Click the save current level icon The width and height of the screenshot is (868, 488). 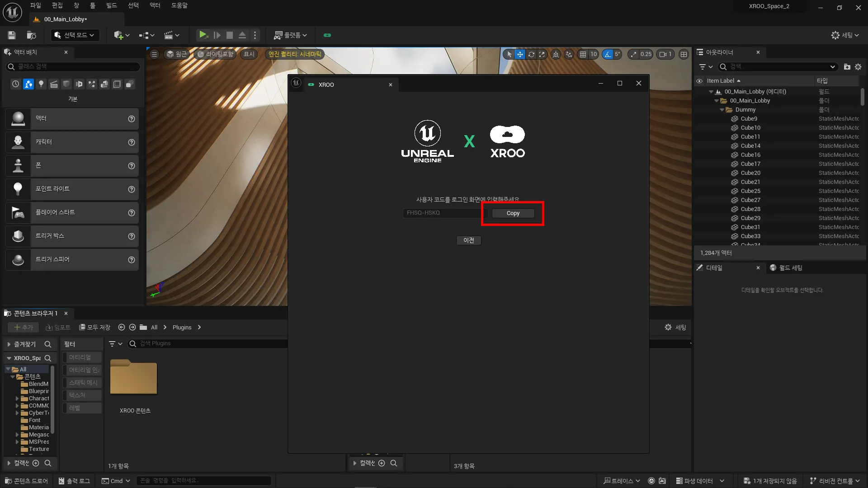pos(12,35)
